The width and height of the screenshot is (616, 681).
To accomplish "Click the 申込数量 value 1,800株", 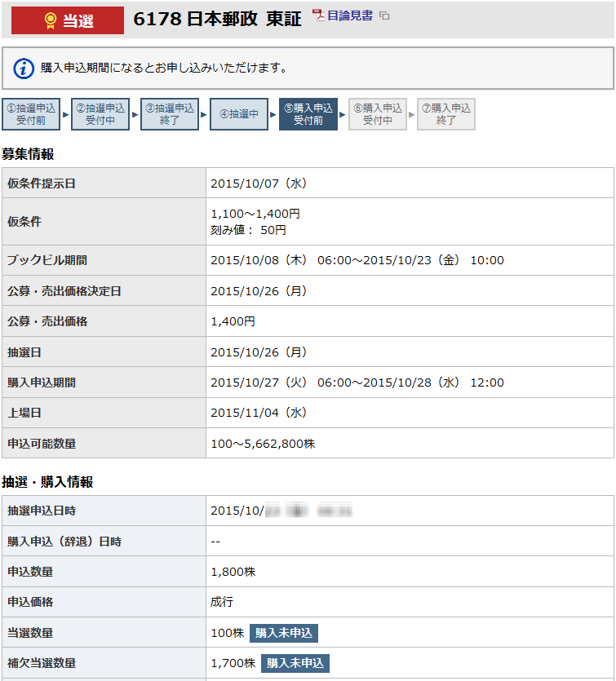I will click(233, 572).
